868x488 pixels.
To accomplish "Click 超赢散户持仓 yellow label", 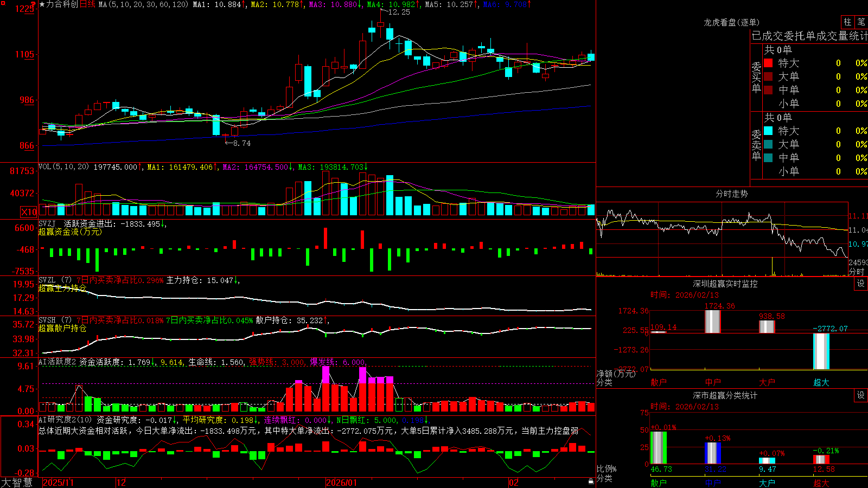I will [62, 328].
